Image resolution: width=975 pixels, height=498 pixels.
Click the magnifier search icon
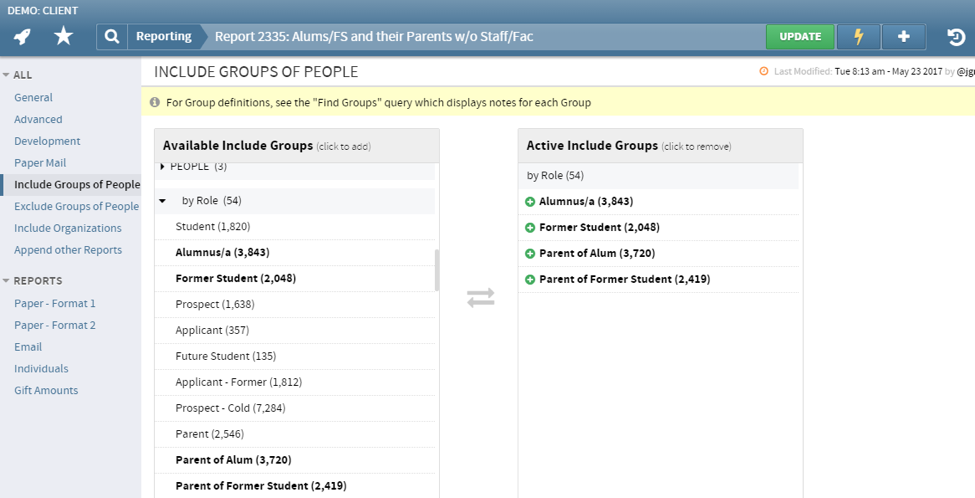click(111, 37)
